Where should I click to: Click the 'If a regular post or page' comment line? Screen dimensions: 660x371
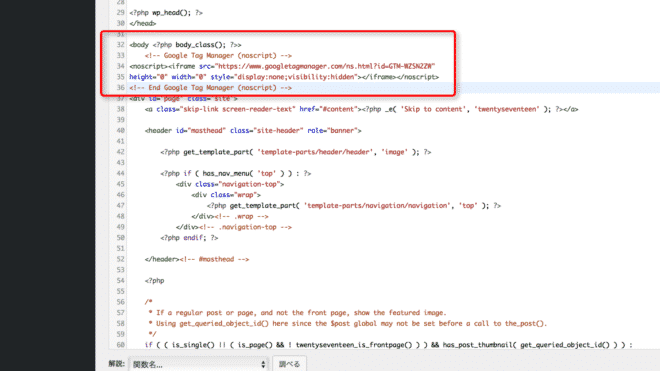pyautogui.click(x=297, y=313)
